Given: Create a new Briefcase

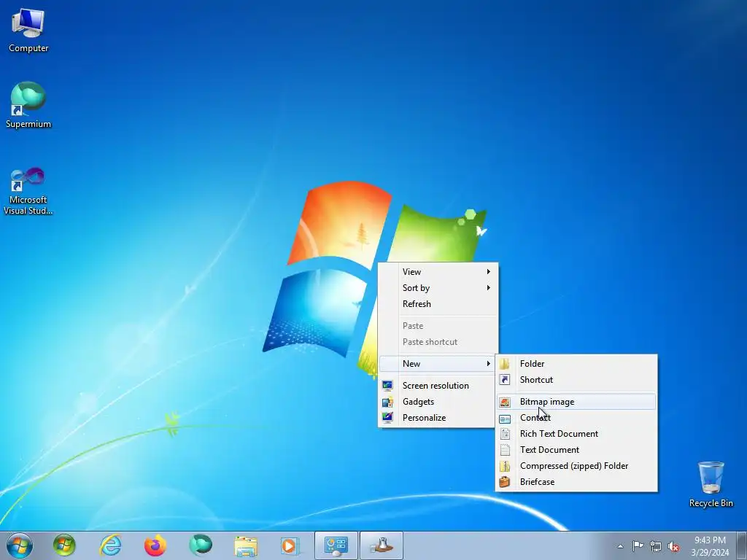Looking at the screenshot, I should pyautogui.click(x=576, y=482).
